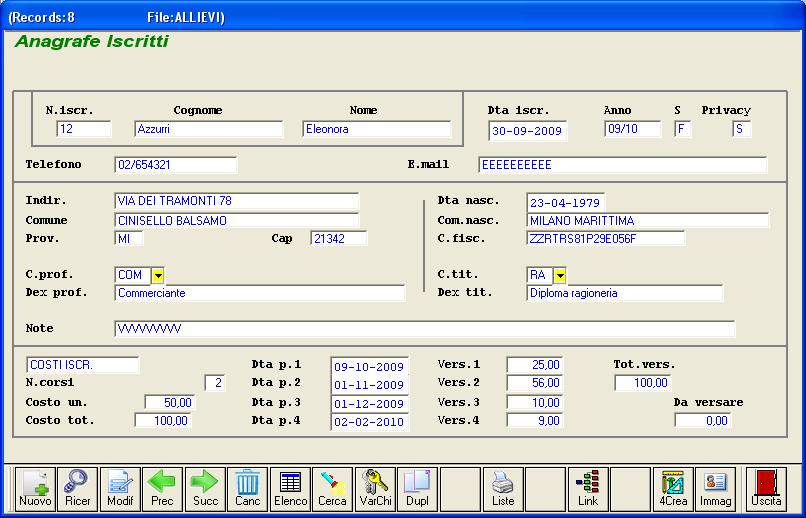This screenshot has height=518, width=806.
Task: Click the COSTI ISCR. field
Action: pos(82,365)
